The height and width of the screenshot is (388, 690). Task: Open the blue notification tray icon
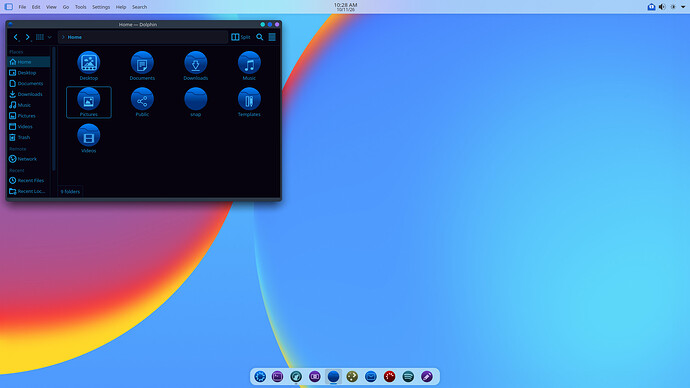tap(651, 7)
